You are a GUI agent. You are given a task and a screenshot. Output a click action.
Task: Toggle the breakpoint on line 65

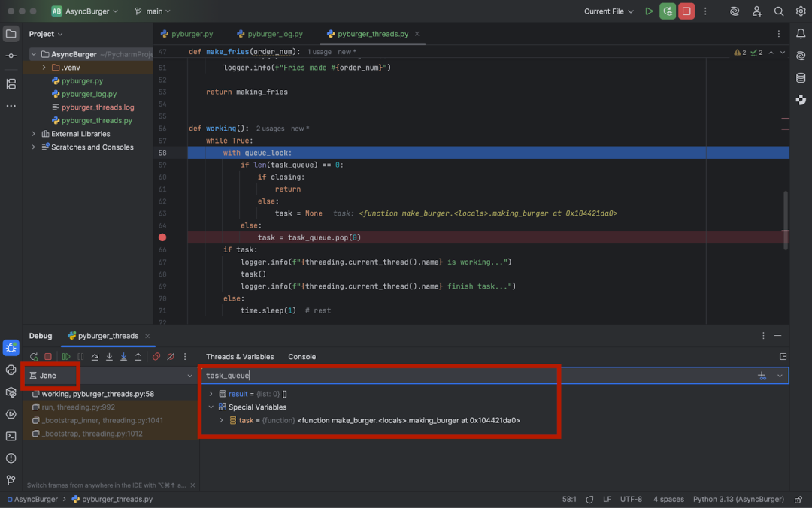click(x=162, y=237)
